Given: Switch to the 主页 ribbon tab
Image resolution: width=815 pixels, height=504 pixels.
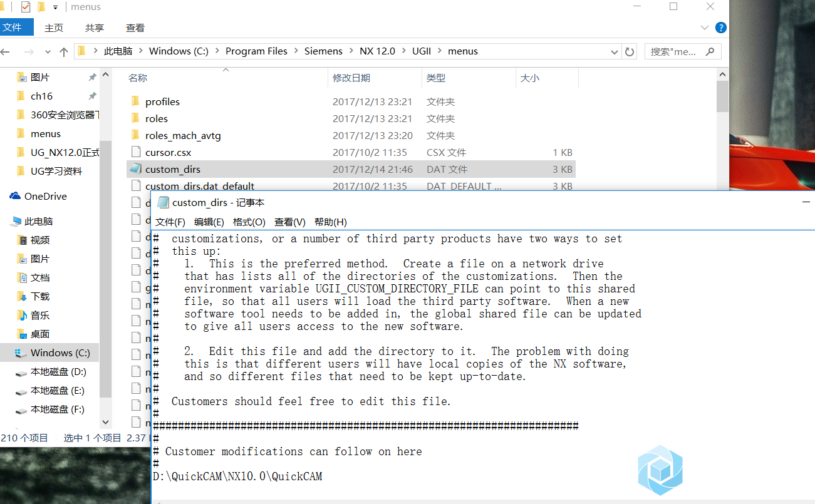Looking at the screenshot, I should pyautogui.click(x=54, y=28).
